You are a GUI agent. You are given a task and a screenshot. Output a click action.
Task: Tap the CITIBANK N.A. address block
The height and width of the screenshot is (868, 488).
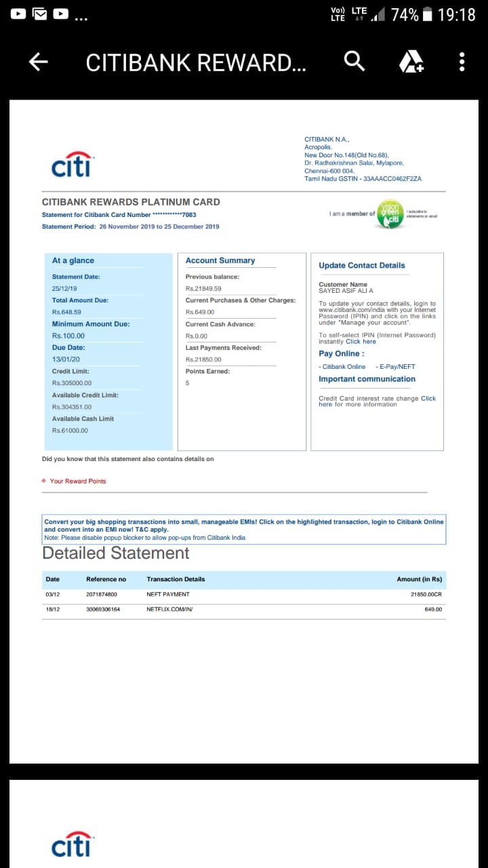click(363, 159)
